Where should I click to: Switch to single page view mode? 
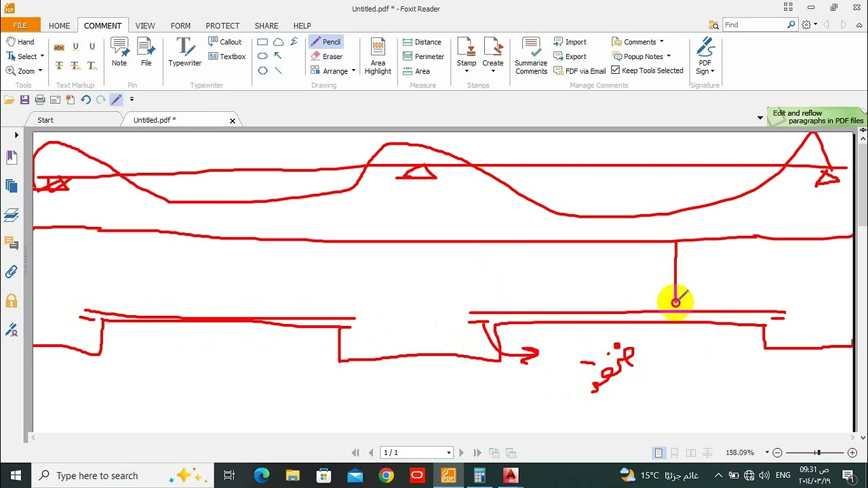(x=658, y=453)
